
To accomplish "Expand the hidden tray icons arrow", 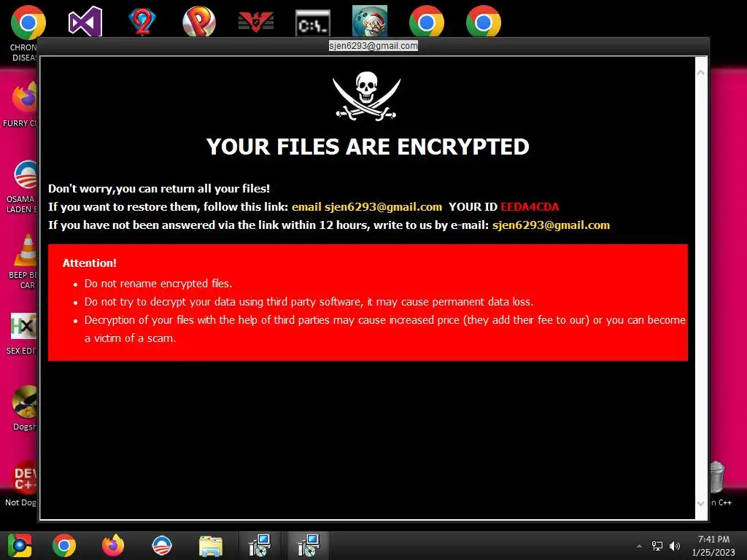I will (639, 546).
